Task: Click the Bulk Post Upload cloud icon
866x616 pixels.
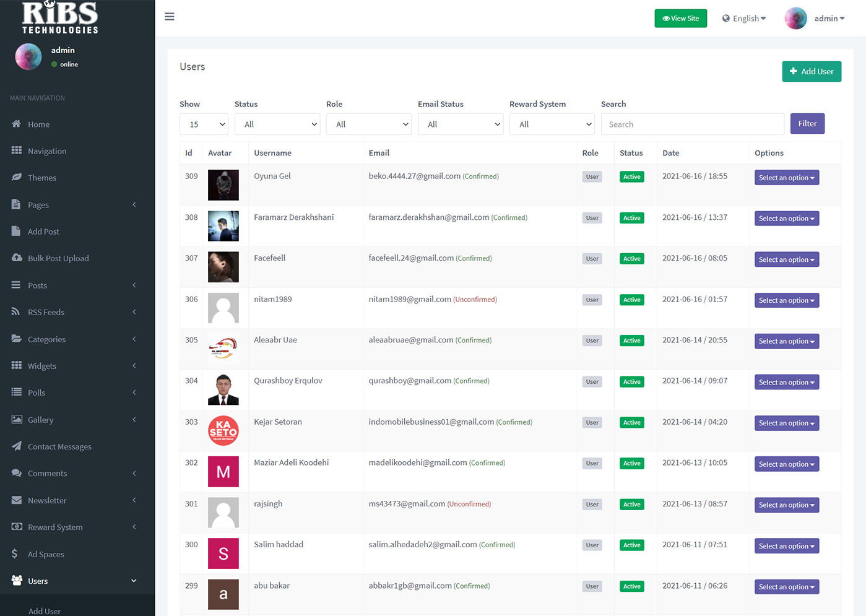Action: (x=17, y=258)
